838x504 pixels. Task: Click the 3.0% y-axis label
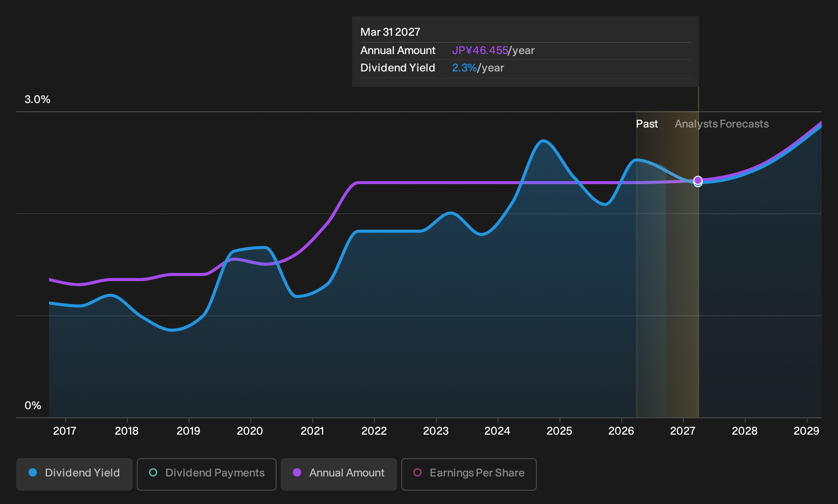37,99
